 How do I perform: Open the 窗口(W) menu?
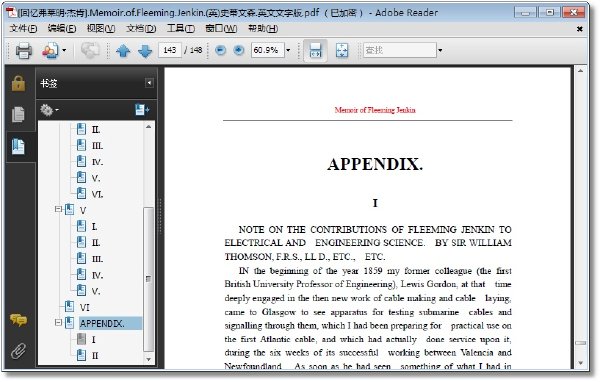221,29
